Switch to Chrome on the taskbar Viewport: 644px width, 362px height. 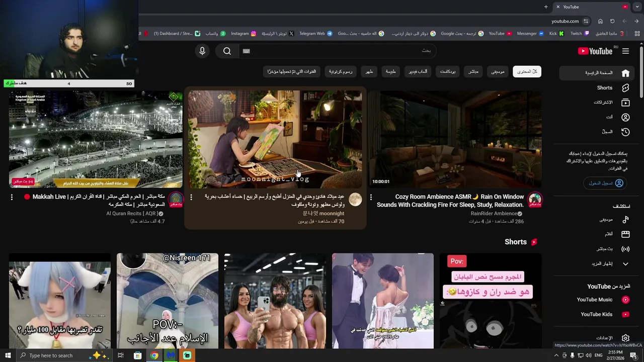point(154,355)
